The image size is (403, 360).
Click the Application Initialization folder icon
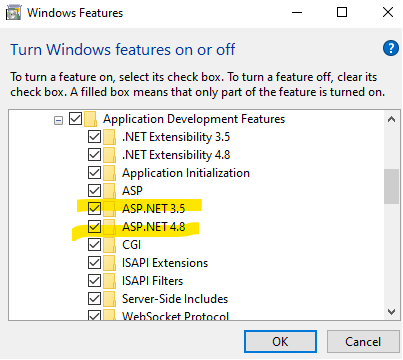pos(109,173)
